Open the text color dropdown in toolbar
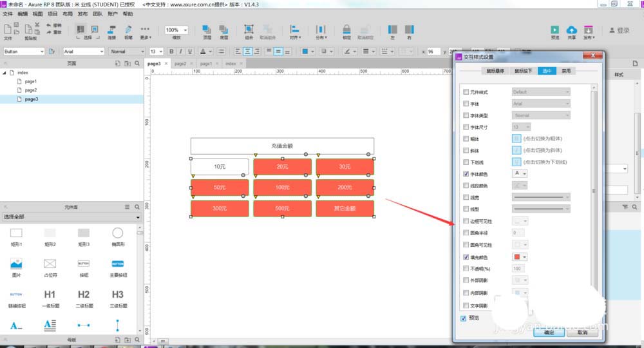This screenshot has width=644, height=348. [211, 52]
